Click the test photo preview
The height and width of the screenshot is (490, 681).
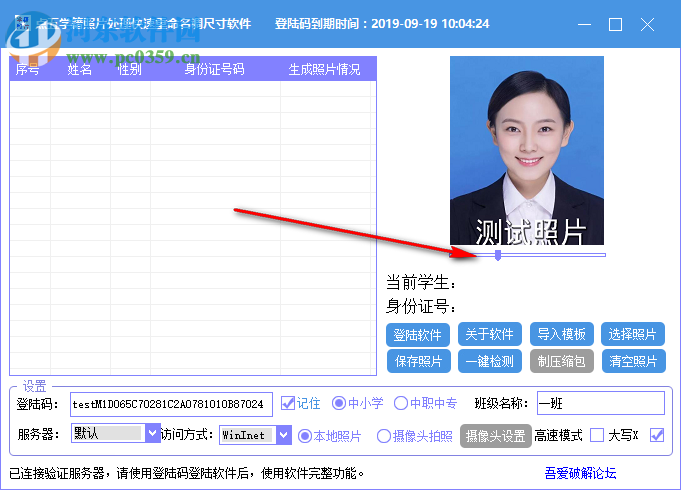coord(527,150)
